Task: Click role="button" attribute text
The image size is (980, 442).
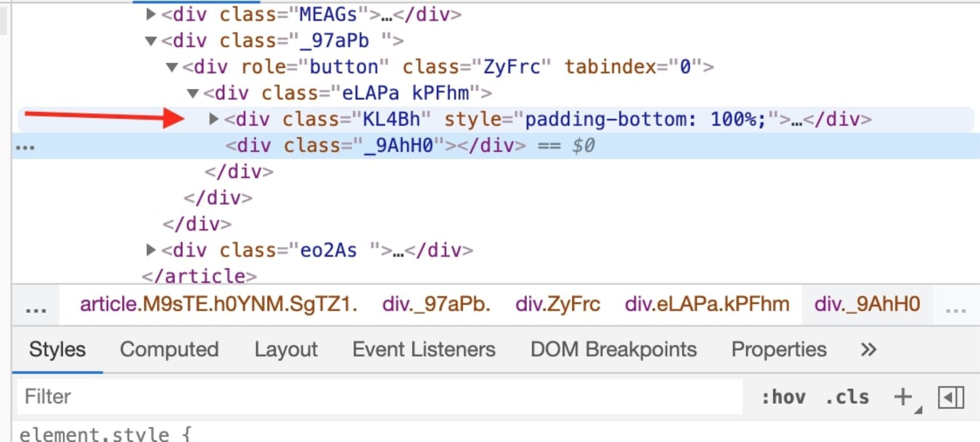Action: [x=315, y=67]
